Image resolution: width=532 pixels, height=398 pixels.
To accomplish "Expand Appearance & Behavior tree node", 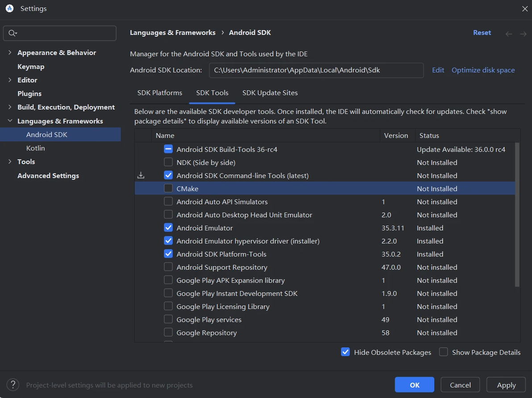I will tap(10, 52).
